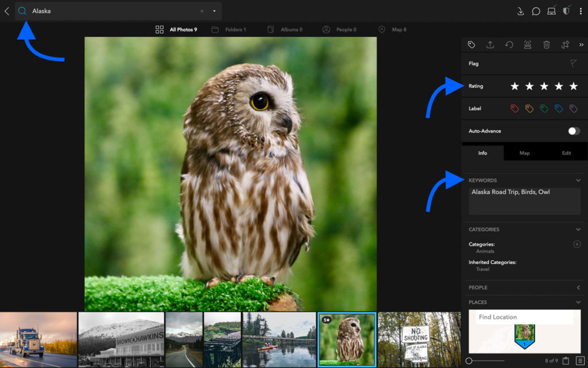Viewport: 588px width, 368px height.
Task: Select the No Shooting sign thumbnail
Action: pos(419,340)
